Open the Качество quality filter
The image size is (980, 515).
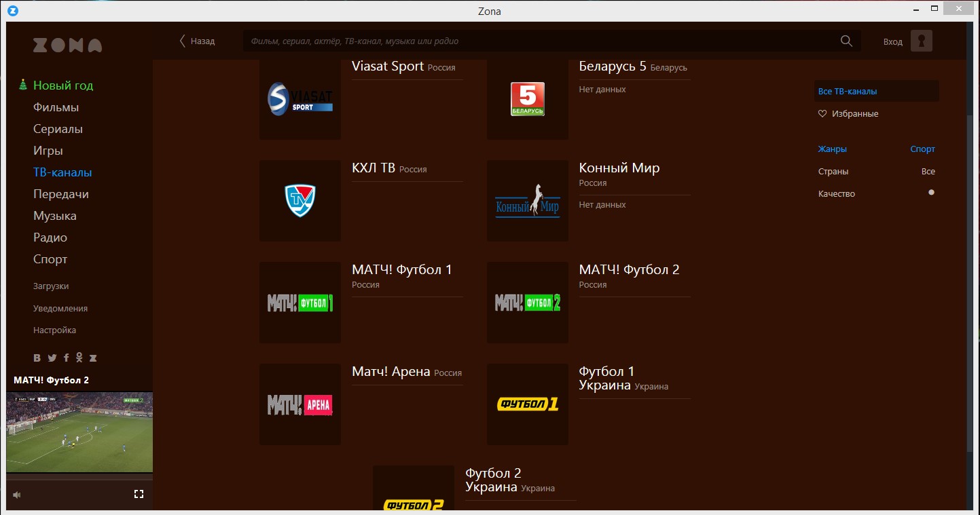(836, 194)
